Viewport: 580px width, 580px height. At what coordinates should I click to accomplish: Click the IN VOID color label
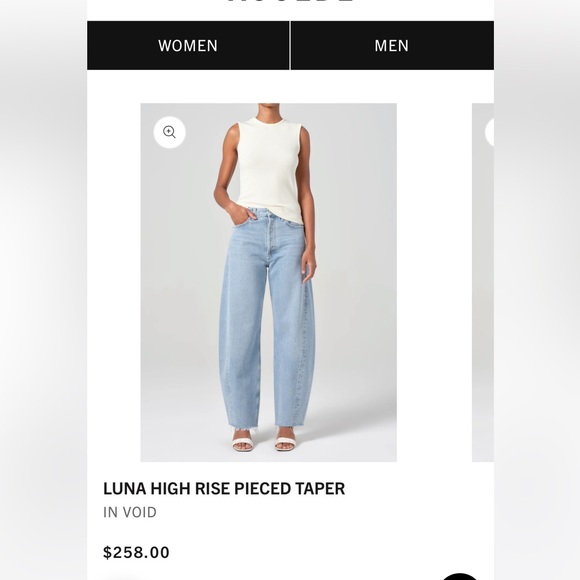130,512
